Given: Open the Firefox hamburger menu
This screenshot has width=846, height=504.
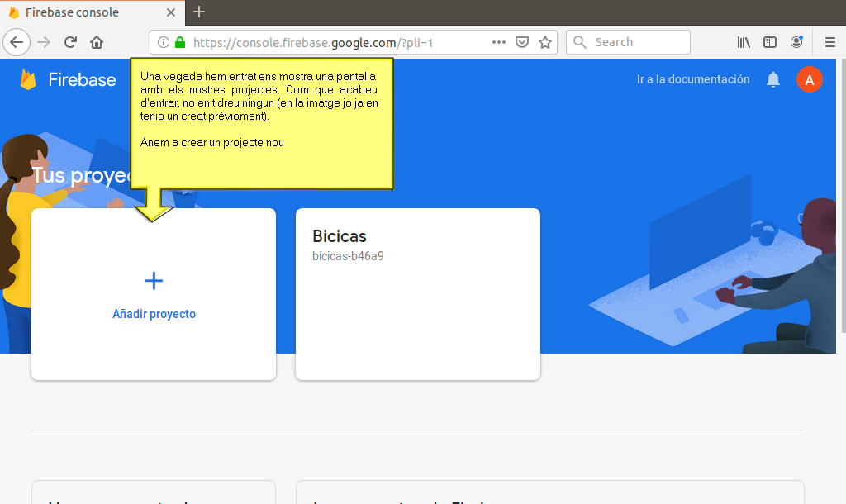Looking at the screenshot, I should 830,42.
